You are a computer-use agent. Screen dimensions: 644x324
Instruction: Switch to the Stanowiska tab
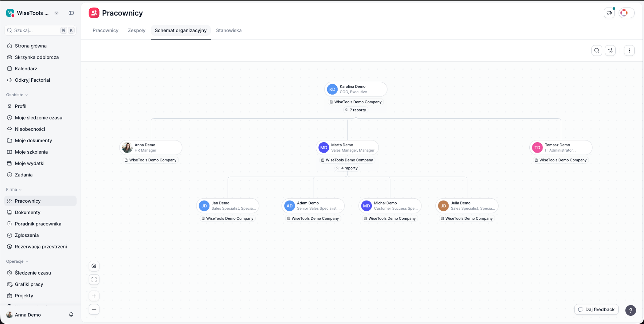tap(229, 30)
